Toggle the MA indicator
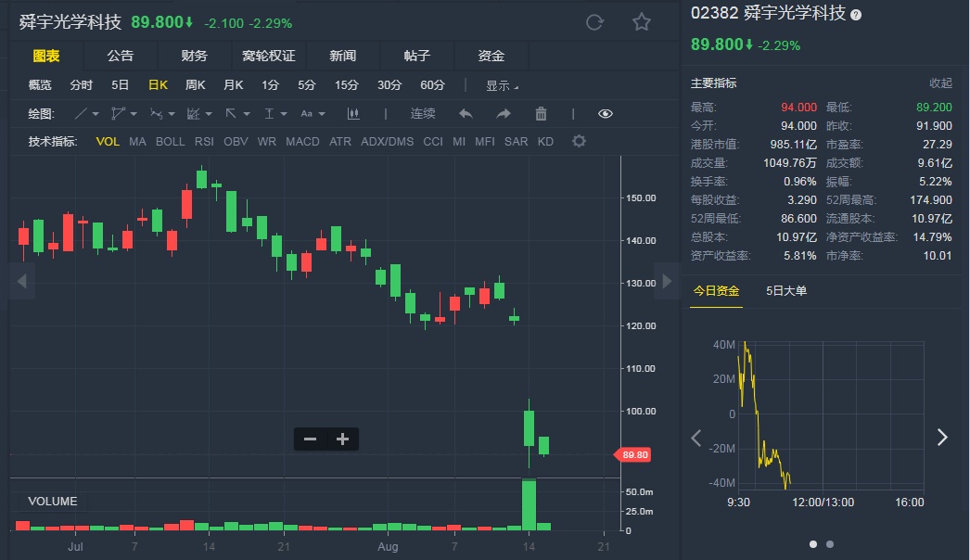The height and width of the screenshot is (560, 970). pos(137,142)
